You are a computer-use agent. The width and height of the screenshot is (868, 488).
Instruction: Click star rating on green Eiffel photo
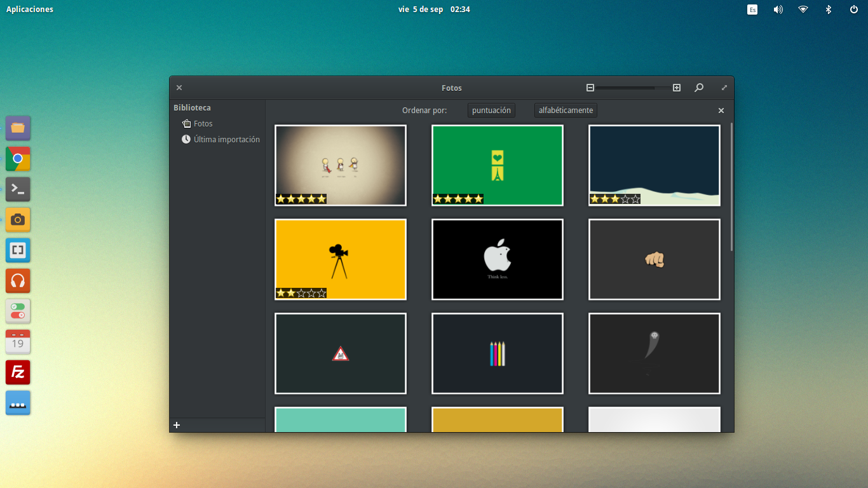(x=458, y=199)
